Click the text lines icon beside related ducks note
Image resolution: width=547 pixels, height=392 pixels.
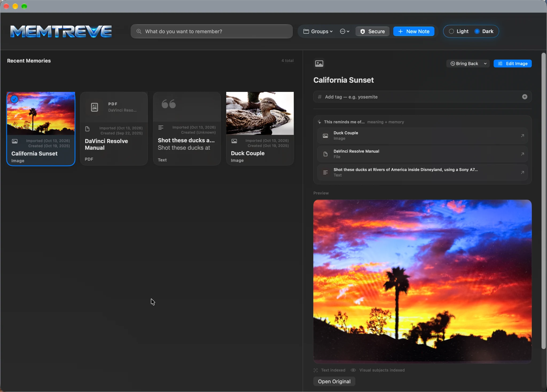tap(325, 173)
